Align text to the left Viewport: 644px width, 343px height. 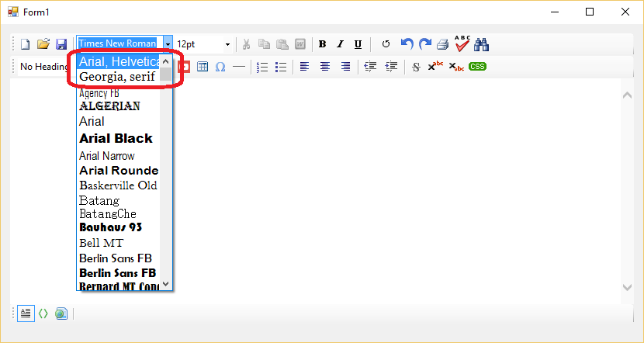pyautogui.click(x=304, y=67)
